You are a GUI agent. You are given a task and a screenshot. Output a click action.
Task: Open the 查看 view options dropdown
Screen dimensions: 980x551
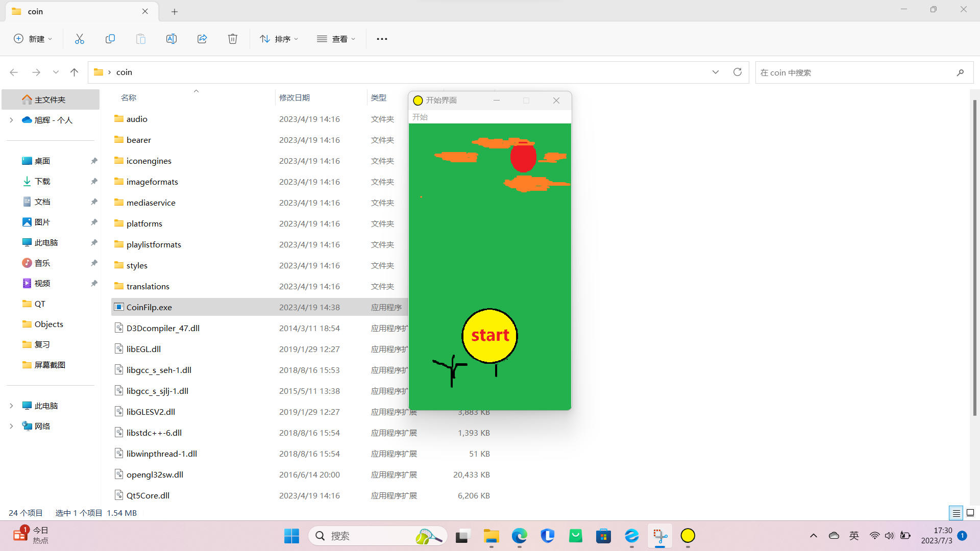[x=337, y=38]
